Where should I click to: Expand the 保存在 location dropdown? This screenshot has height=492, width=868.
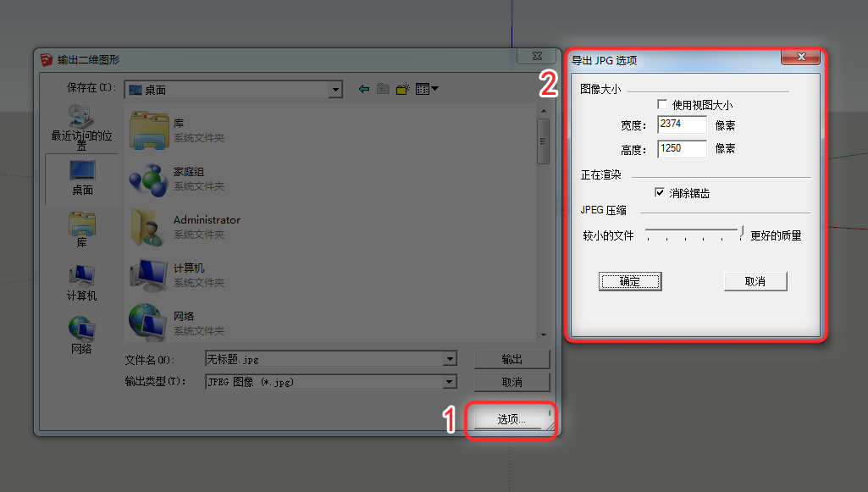click(334, 89)
